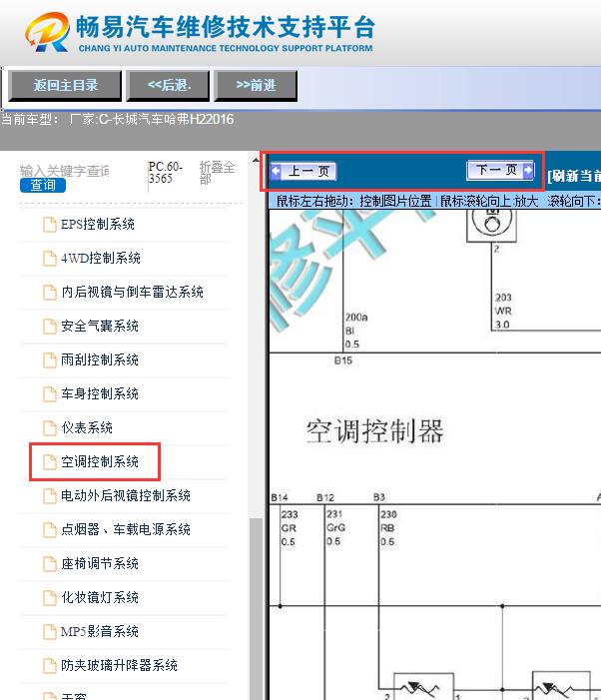
Task: Open 防夹玻璃升降器系统 entry
Action: [119, 665]
